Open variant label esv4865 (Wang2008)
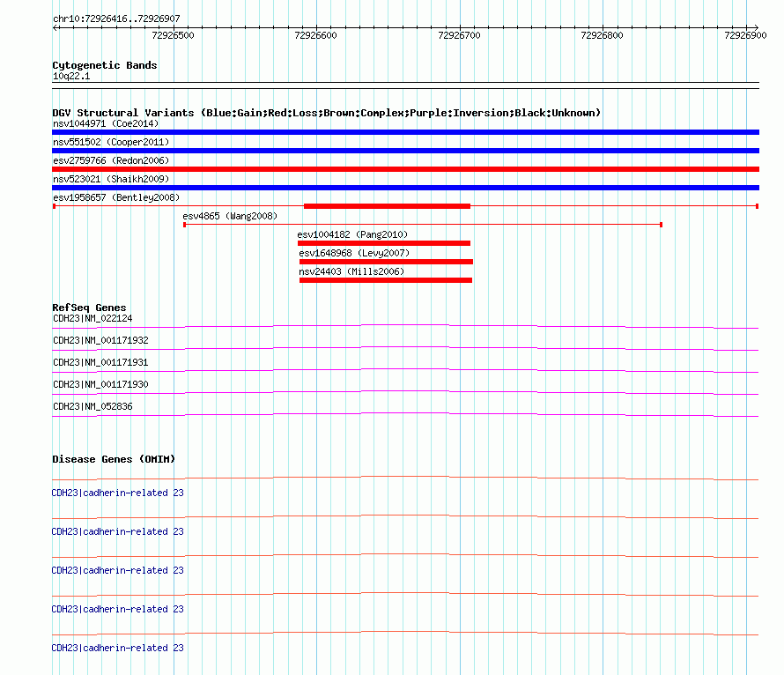Image resolution: width=784 pixels, height=675 pixels. pos(230,216)
